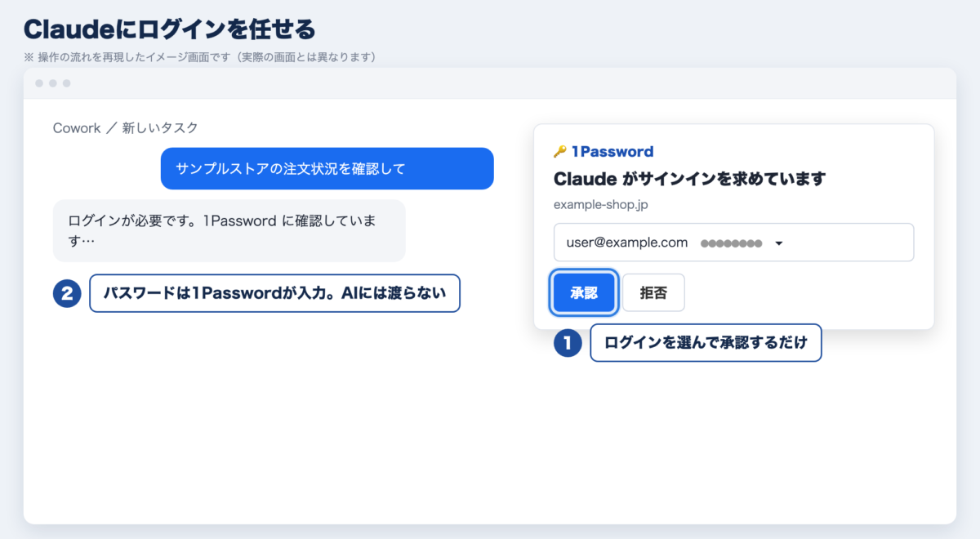Open the user@example.com login dropdown

pos(733,243)
